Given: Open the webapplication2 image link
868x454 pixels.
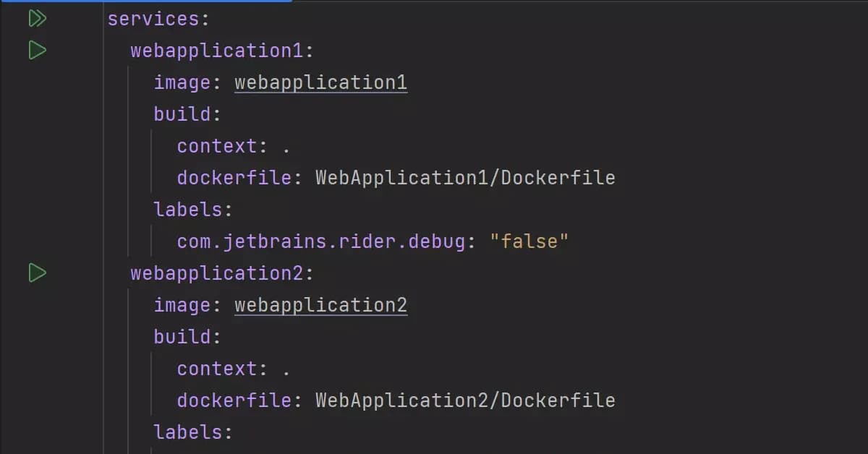Looking at the screenshot, I should (320, 304).
